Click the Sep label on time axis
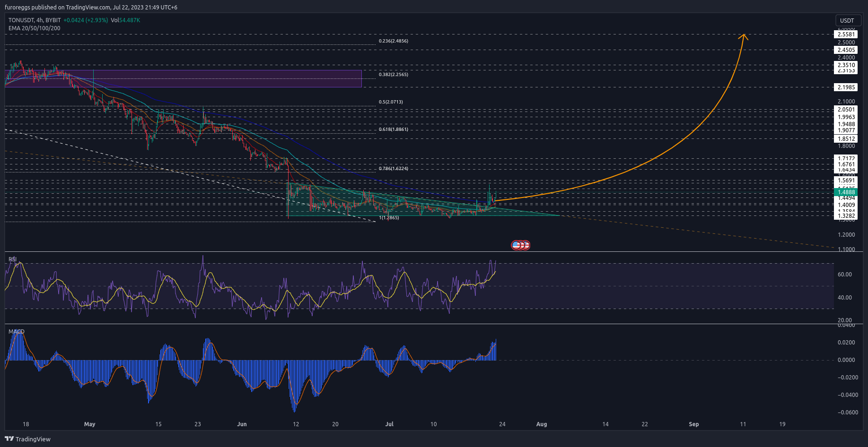868x447 pixels. (694, 424)
